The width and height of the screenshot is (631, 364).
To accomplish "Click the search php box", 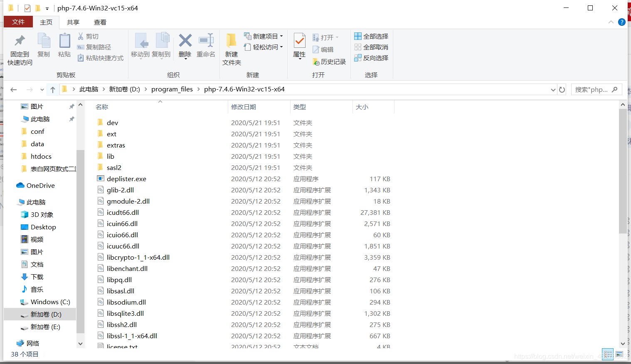I will click(x=596, y=89).
